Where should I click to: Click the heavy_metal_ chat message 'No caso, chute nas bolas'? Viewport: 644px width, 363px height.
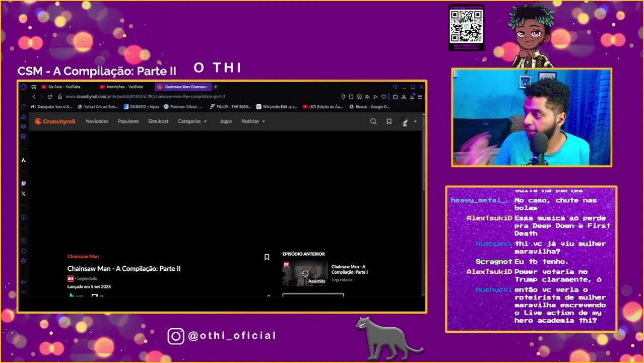click(555, 204)
